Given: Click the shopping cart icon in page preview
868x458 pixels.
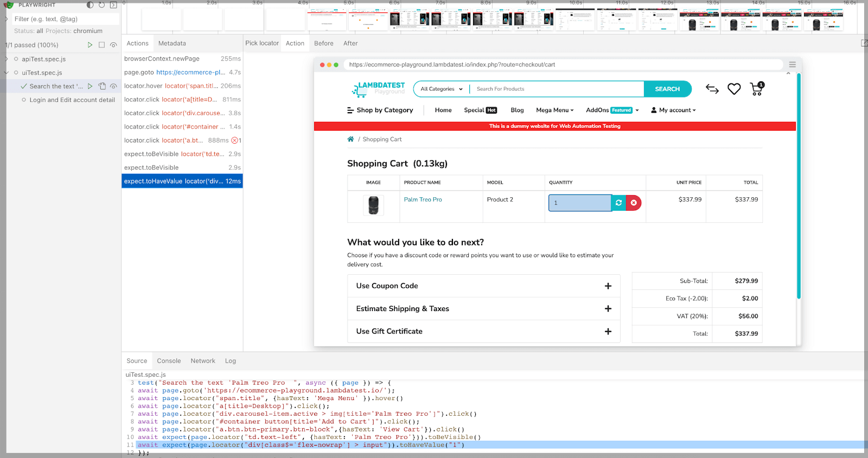Looking at the screenshot, I should (x=756, y=89).
